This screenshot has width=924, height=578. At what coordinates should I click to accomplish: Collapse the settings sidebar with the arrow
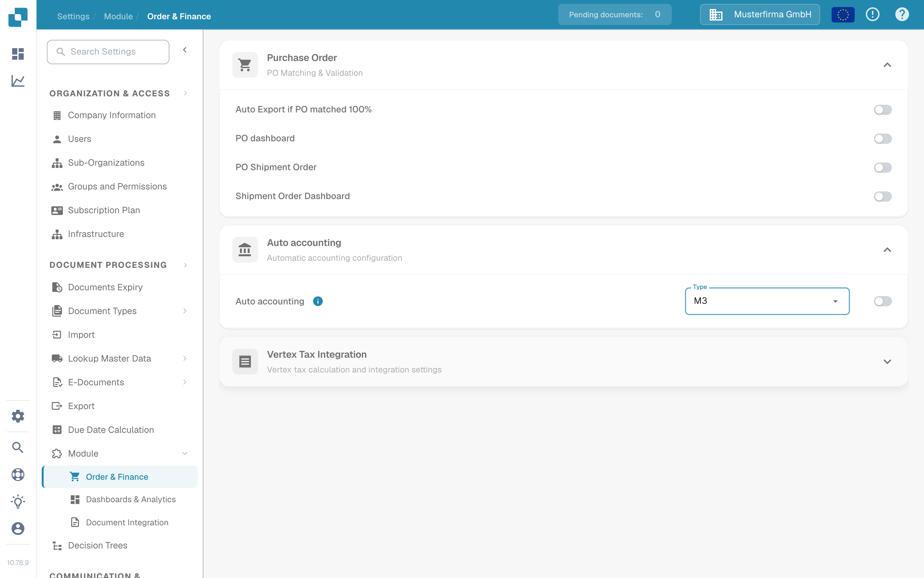185,50
